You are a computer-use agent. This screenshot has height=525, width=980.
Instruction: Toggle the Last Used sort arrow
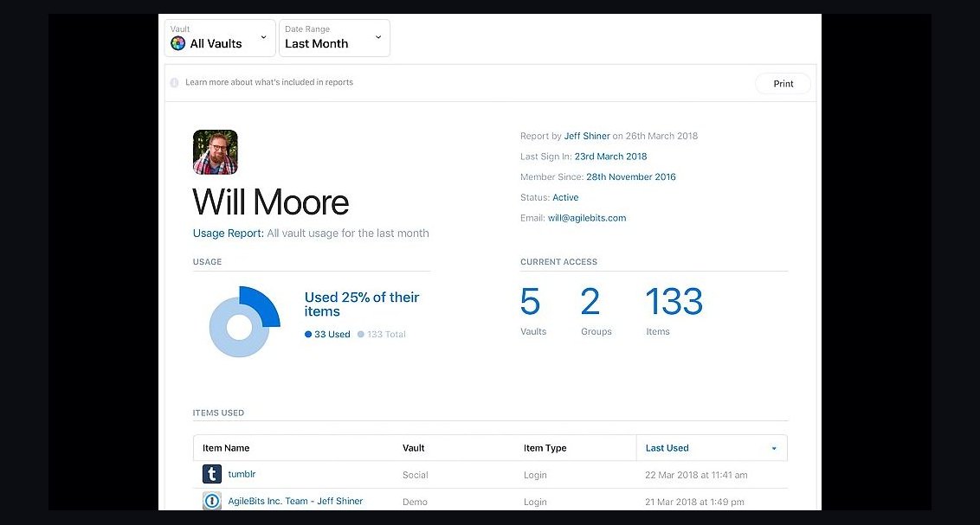(x=774, y=448)
